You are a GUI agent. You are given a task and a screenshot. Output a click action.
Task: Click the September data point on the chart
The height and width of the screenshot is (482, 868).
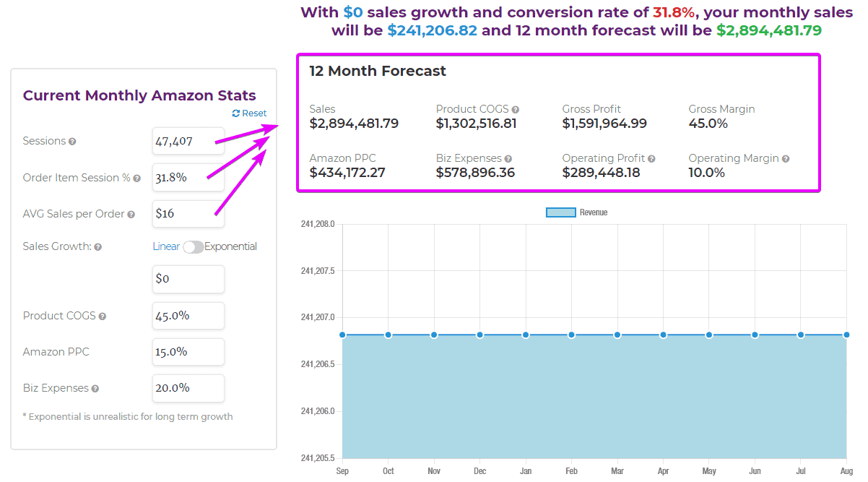tap(342, 335)
